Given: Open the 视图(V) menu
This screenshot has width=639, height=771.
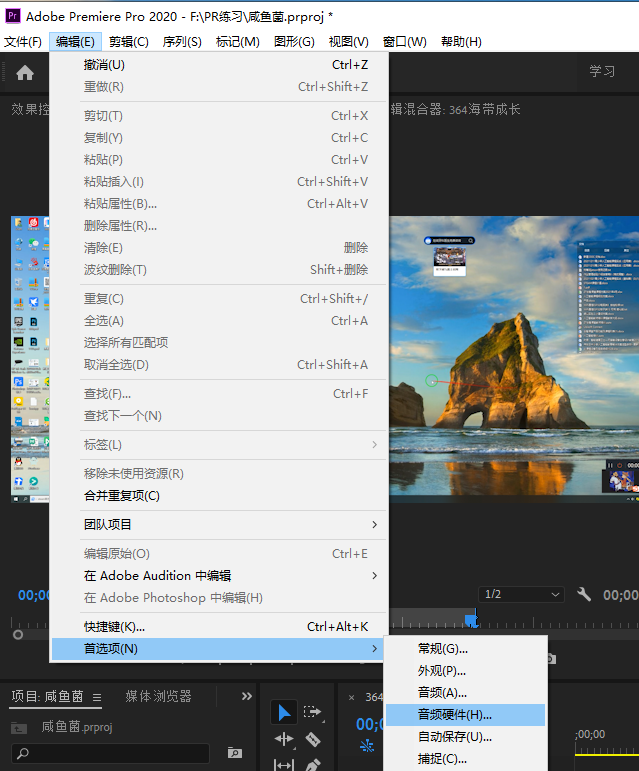Looking at the screenshot, I should click(349, 42).
